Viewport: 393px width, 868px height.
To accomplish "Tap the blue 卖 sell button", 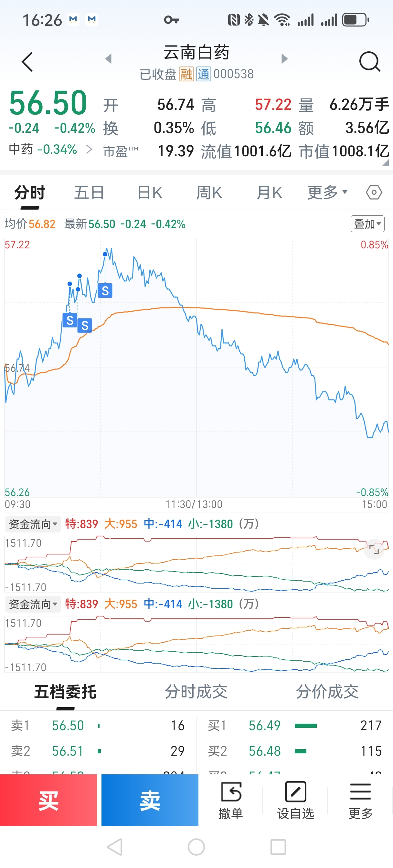I will [x=150, y=800].
